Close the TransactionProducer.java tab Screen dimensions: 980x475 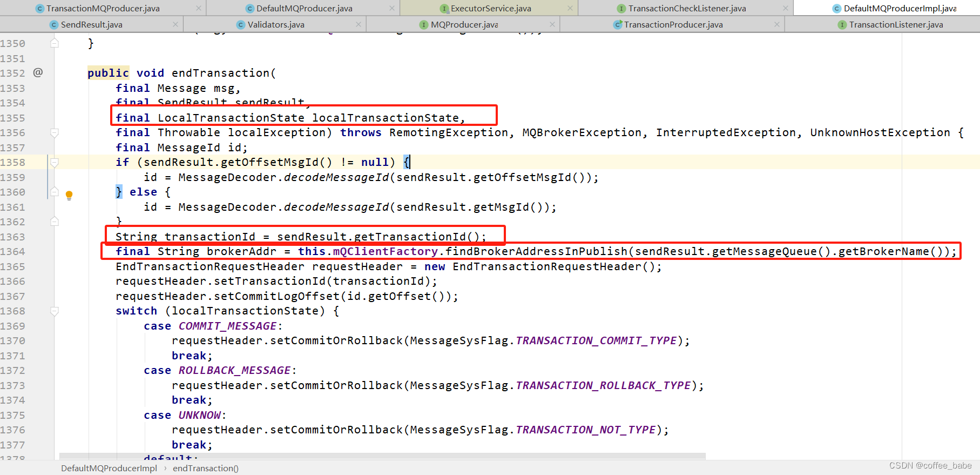point(777,24)
